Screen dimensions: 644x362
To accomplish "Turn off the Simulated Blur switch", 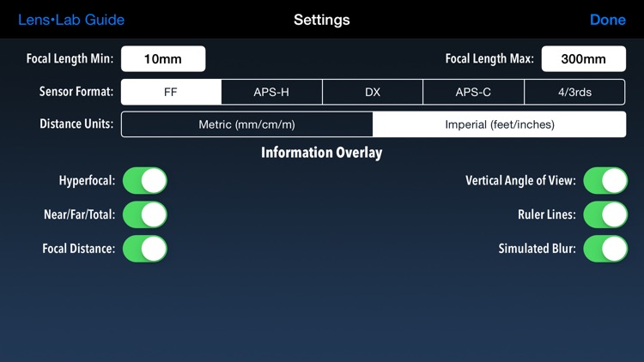I will 605,249.
